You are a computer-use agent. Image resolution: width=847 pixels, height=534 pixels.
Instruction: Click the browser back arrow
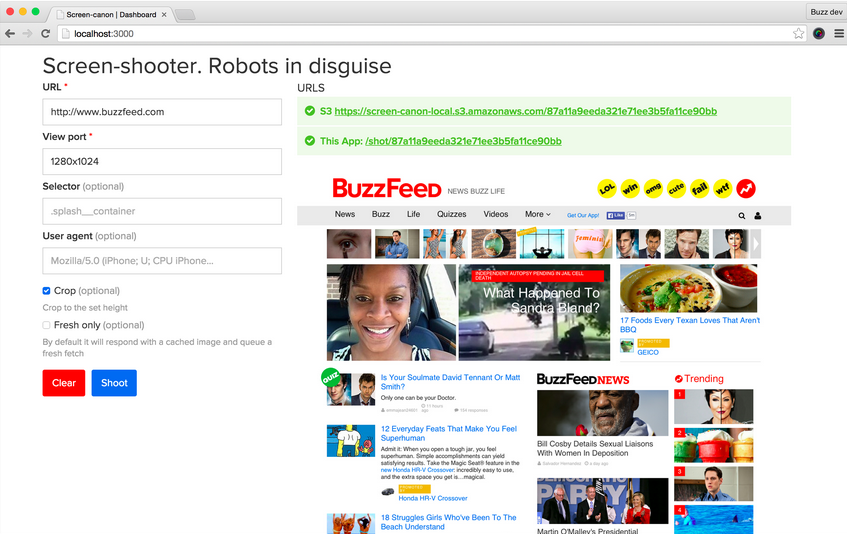[x=10, y=33]
